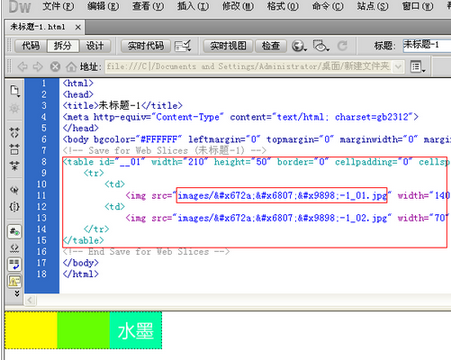Expand the coding toolbar overflow chevron

click(17, 294)
